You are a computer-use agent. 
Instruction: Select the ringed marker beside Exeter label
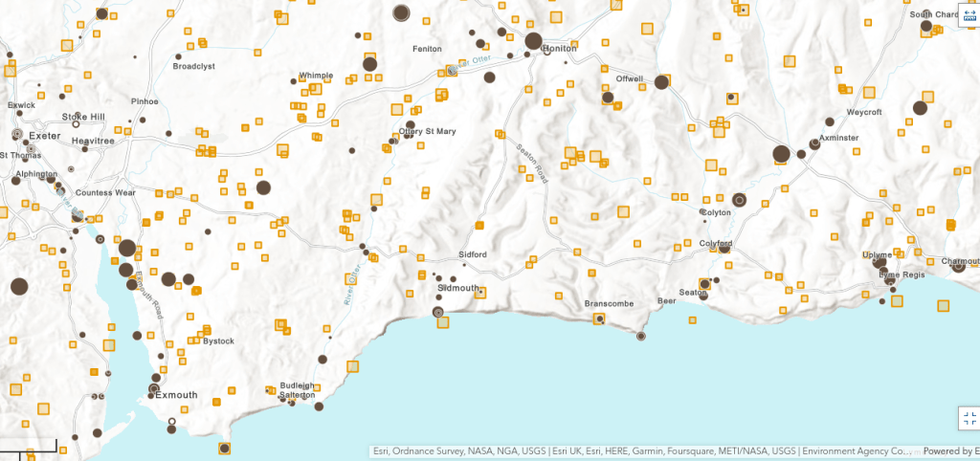coord(16,135)
